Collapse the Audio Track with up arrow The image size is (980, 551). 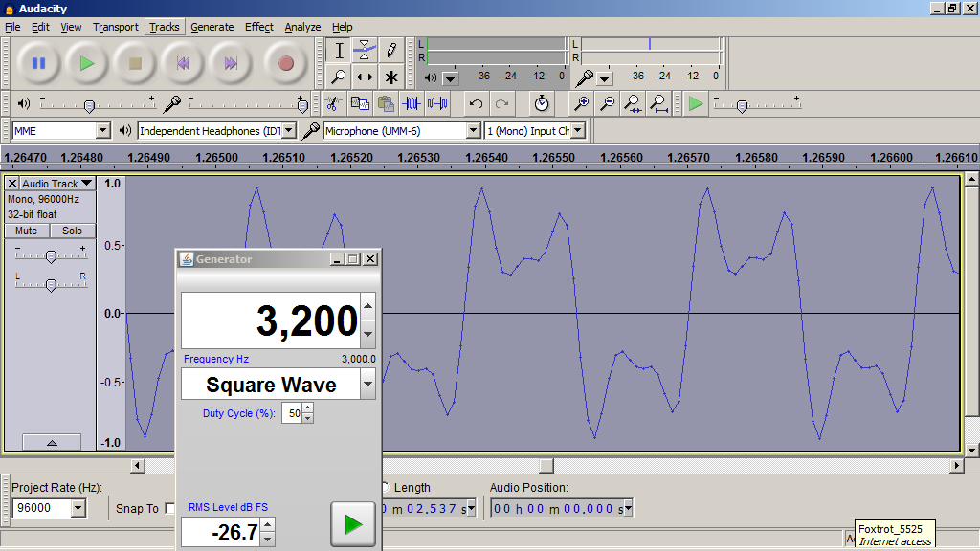(x=52, y=442)
